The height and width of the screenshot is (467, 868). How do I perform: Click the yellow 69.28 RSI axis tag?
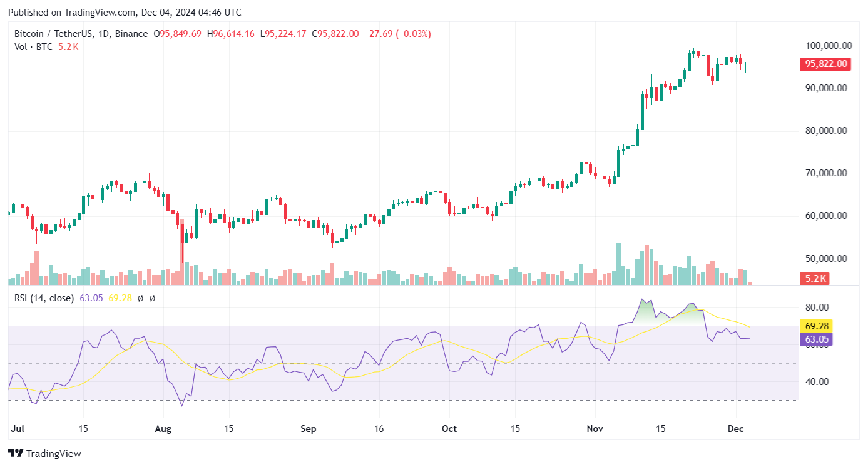817,326
